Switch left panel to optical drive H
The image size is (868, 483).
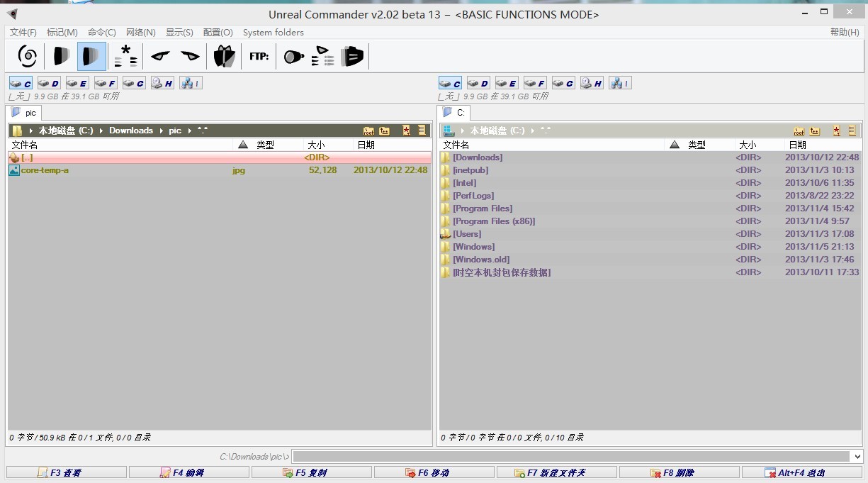coord(162,83)
